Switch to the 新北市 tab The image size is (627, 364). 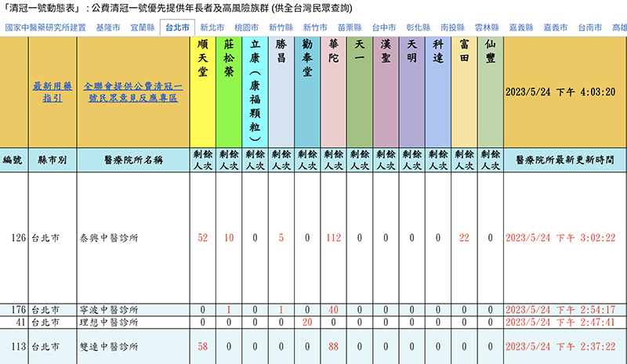coord(212,27)
